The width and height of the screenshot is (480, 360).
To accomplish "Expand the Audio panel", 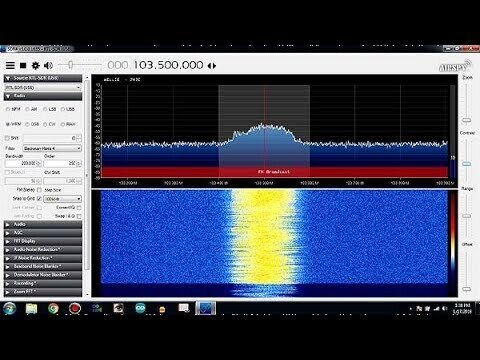I will pos(43,224).
